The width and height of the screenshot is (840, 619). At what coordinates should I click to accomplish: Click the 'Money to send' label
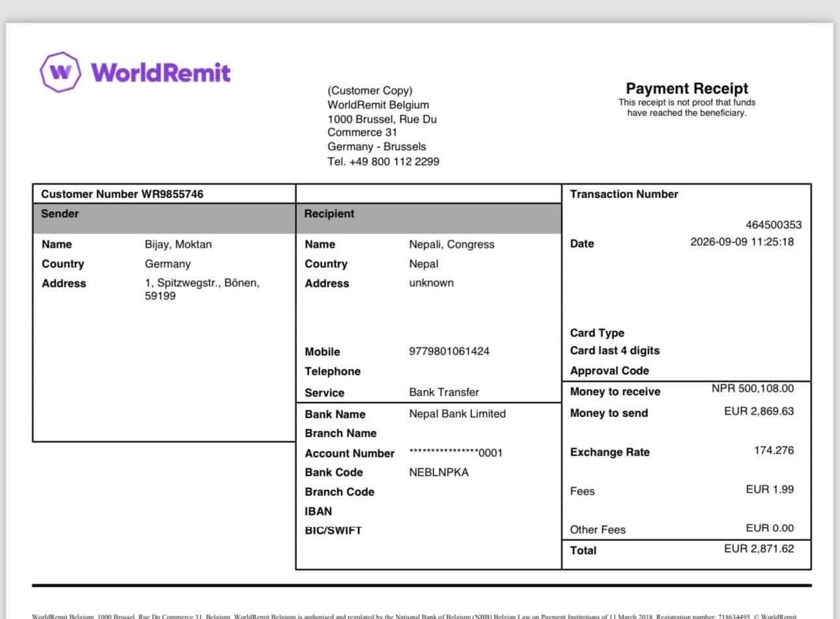click(x=609, y=413)
